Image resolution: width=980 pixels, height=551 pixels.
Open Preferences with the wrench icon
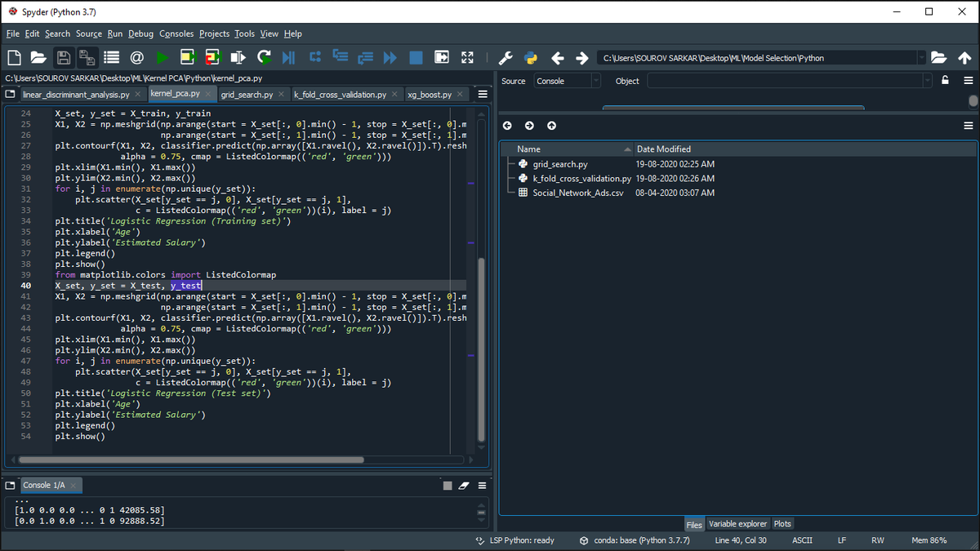click(506, 58)
